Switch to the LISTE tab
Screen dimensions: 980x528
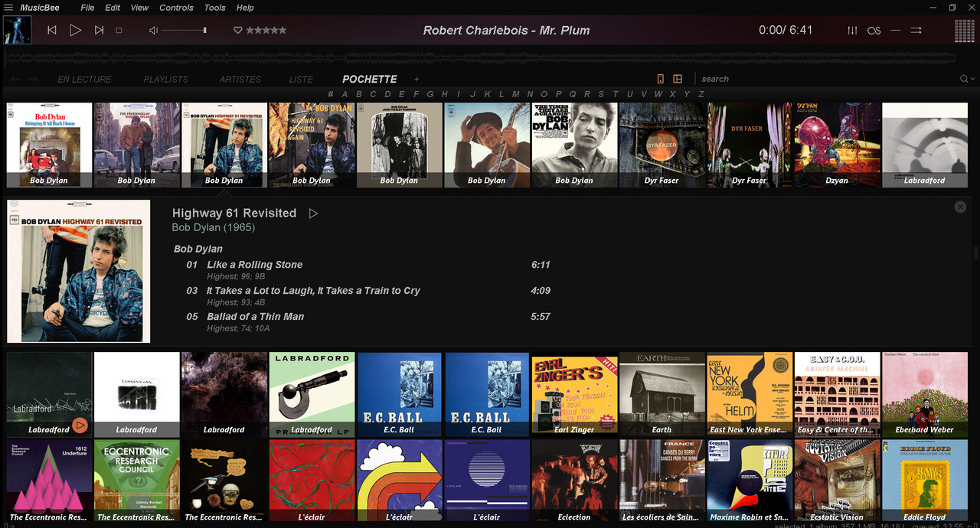coord(301,79)
